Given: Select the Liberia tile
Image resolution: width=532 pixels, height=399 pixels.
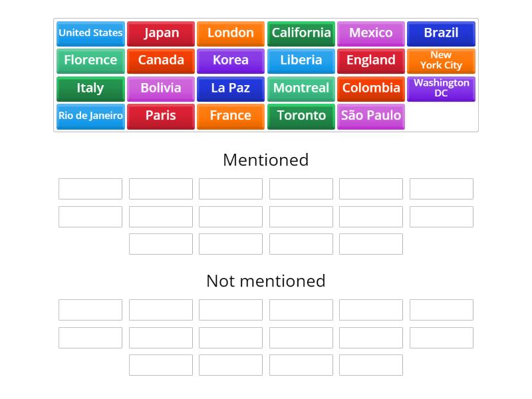Looking at the screenshot, I should tap(301, 61).
